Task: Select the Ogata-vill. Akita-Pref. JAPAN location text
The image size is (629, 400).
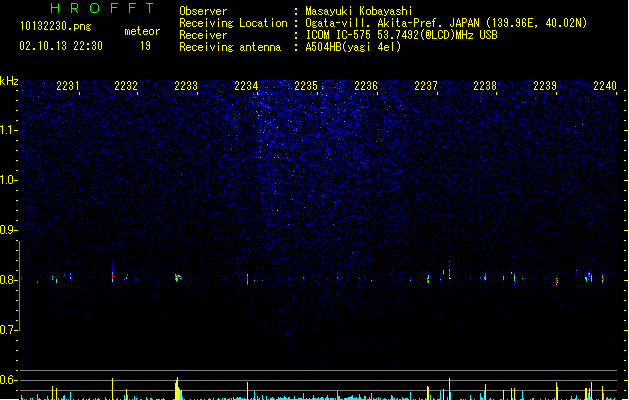Action: click(446, 23)
